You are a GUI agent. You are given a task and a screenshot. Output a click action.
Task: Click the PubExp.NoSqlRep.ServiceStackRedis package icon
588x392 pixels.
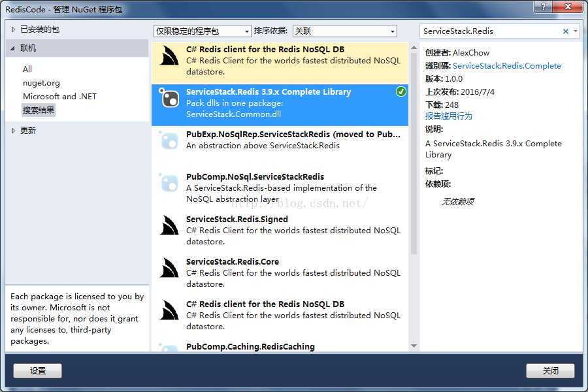point(169,140)
